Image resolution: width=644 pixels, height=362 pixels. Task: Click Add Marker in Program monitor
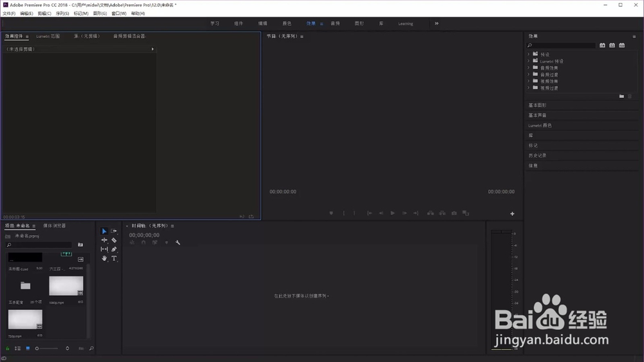(x=331, y=213)
